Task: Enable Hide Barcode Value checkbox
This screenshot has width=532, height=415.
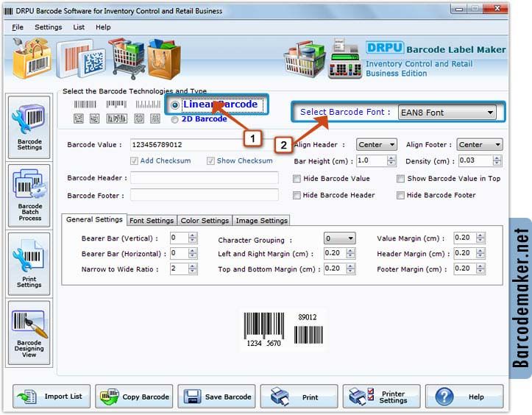Action: [x=297, y=179]
